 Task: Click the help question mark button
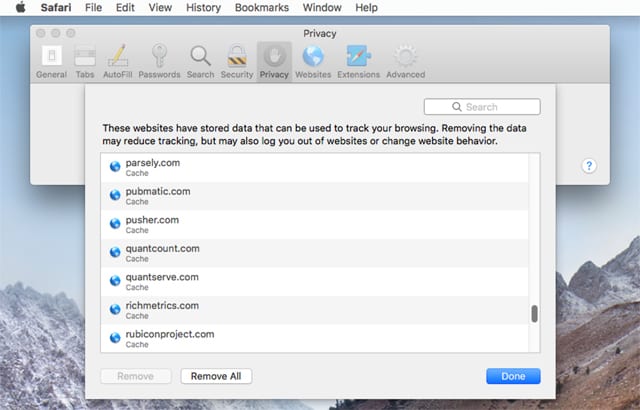pos(589,166)
